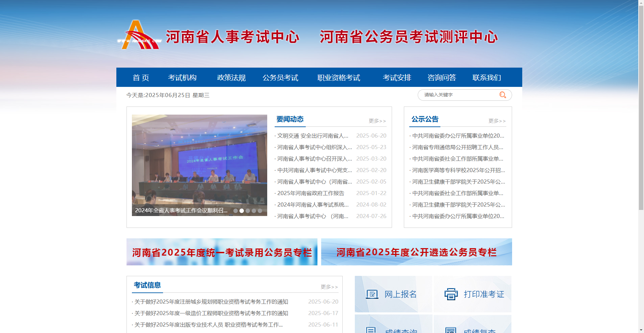
Task: Click the 成绩查询 score inquiry icon
Action: pos(372,329)
